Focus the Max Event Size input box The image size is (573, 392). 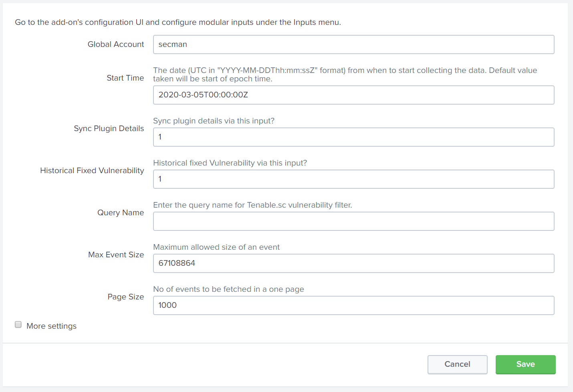coord(353,263)
